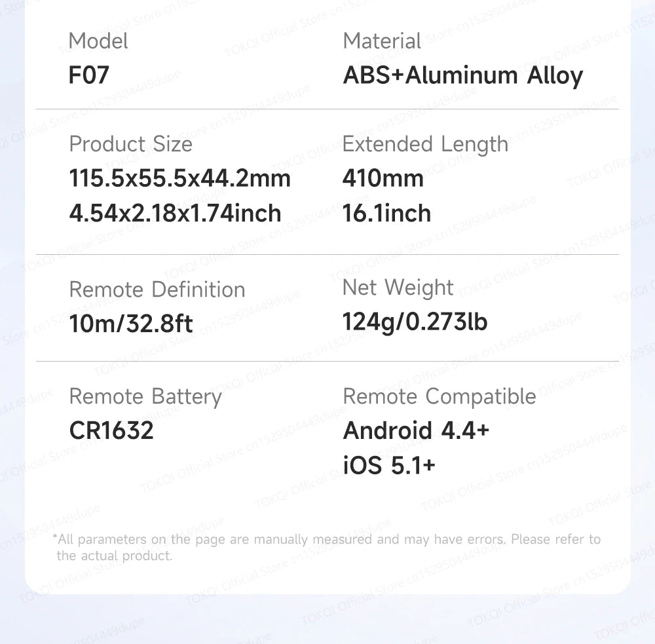
Task: Click the Material heading
Action: 382,41
